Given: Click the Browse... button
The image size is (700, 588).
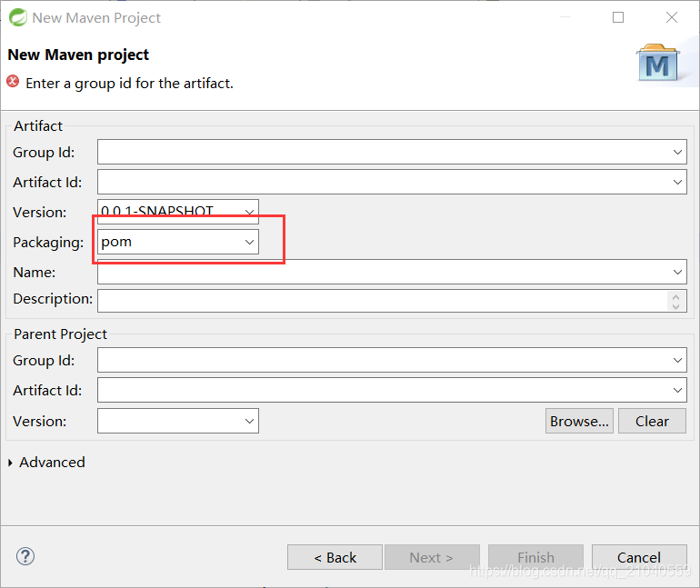Looking at the screenshot, I should 579,421.
